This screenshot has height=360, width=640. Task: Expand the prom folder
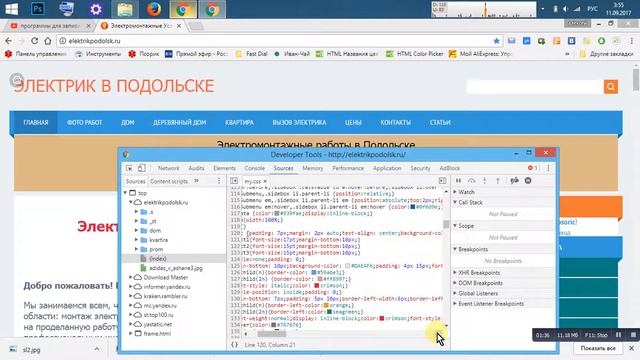coord(136,249)
